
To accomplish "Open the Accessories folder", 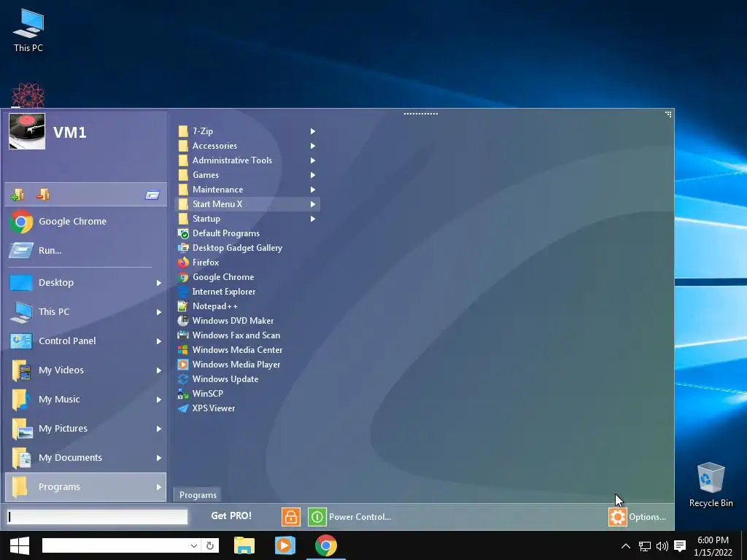I will [247, 146].
